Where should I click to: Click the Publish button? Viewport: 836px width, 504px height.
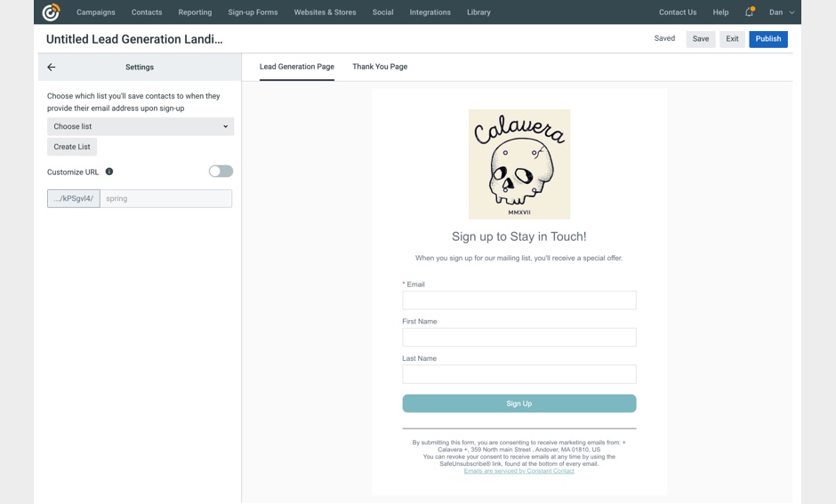pos(768,39)
